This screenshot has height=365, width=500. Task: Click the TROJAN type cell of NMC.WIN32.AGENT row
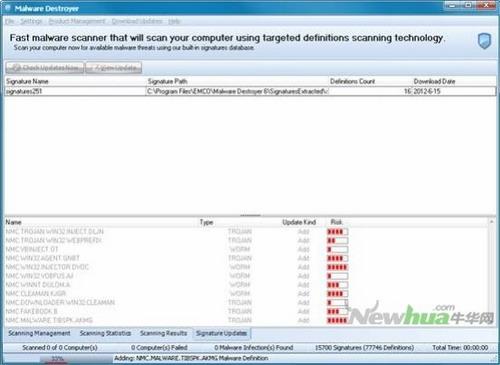pos(240,258)
